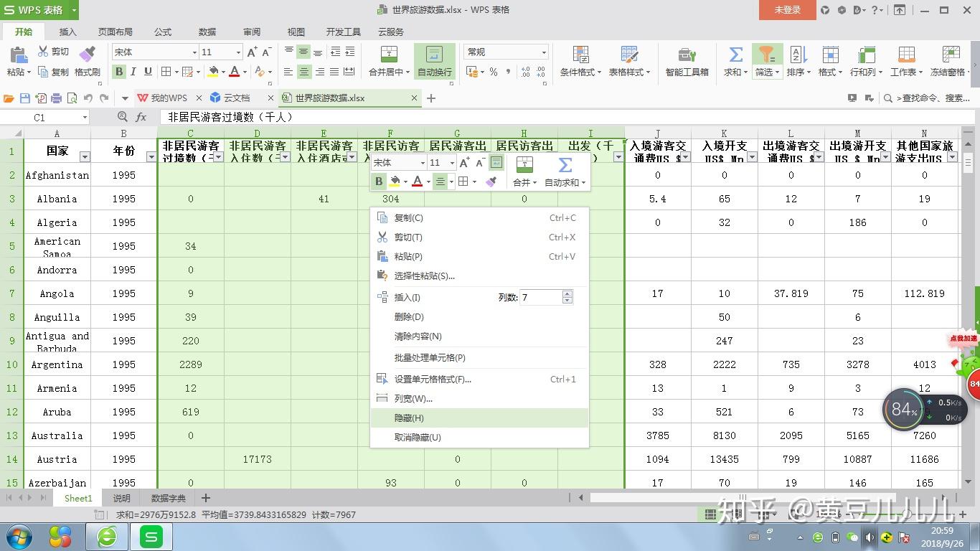Expand the number format 常规 dropdown
The height and width of the screenshot is (551, 980).
[544, 52]
